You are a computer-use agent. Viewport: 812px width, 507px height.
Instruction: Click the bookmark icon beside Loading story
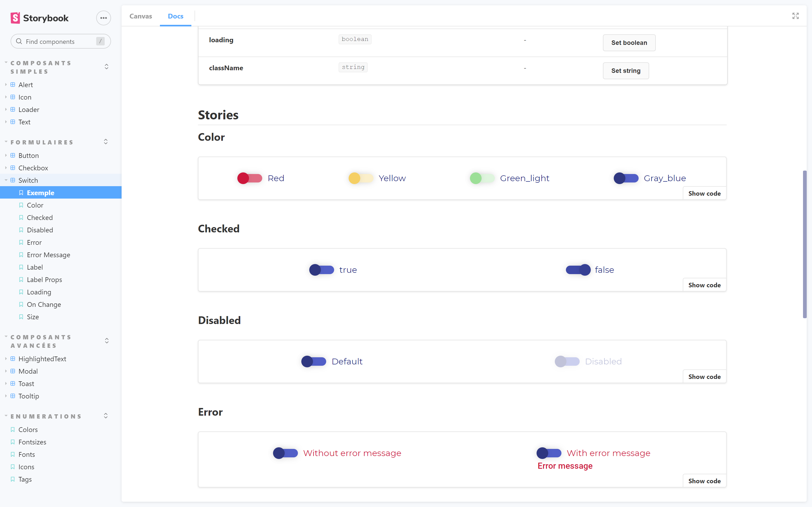point(21,292)
